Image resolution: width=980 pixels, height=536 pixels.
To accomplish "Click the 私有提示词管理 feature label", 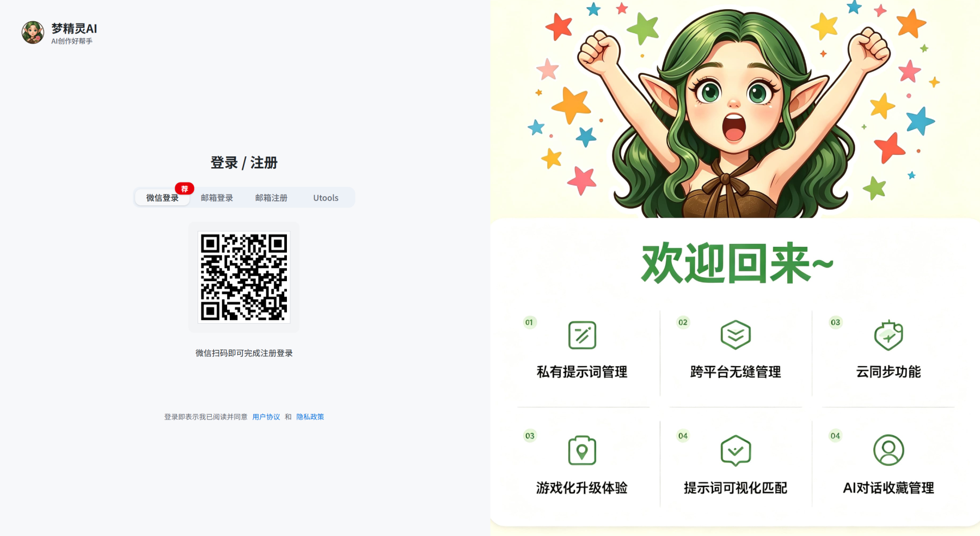I will (582, 372).
